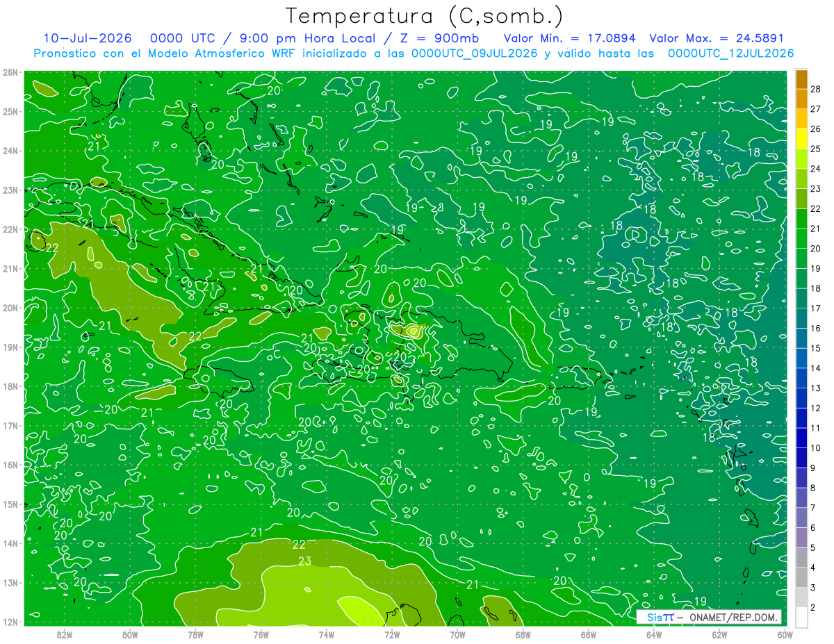Image resolution: width=834 pixels, height=644 pixels.
Task: Pick the lime swatch between 24 and 25
Action: click(x=801, y=159)
